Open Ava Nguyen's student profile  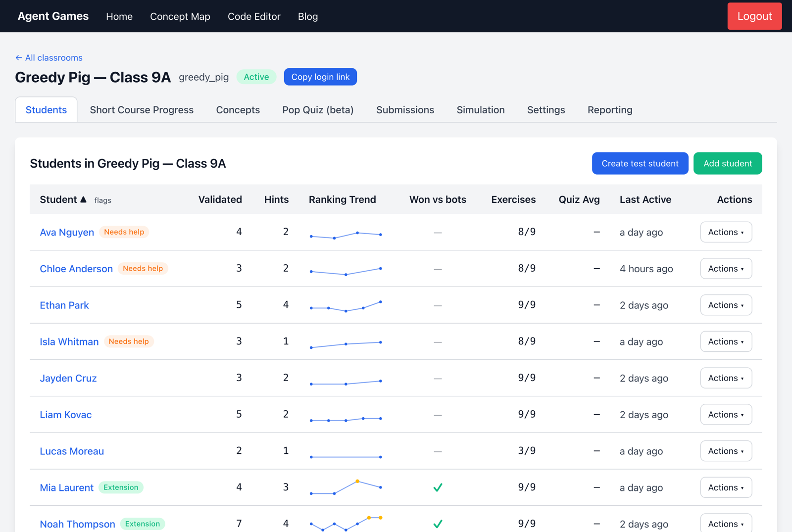point(67,232)
